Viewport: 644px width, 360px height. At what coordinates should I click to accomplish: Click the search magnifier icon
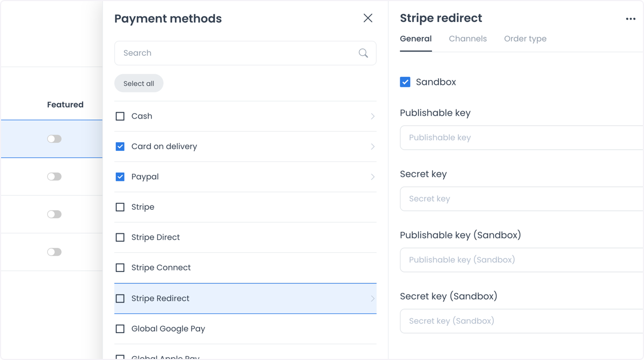click(x=363, y=53)
